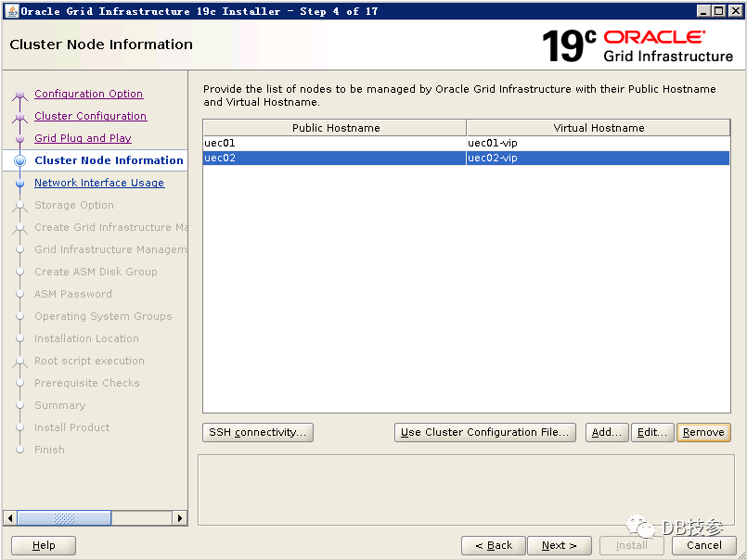Click the Create Grid Infrastructure Ma… step

111,227
